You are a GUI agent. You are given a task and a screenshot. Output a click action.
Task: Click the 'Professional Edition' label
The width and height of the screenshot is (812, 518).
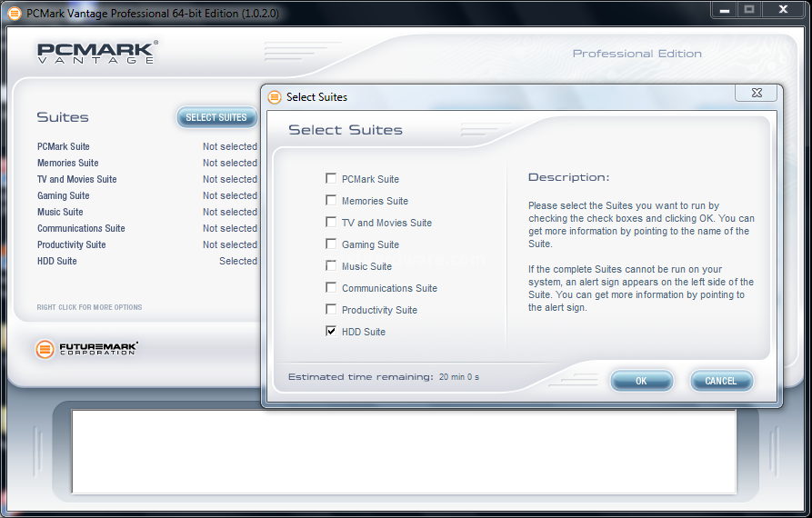point(637,54)
